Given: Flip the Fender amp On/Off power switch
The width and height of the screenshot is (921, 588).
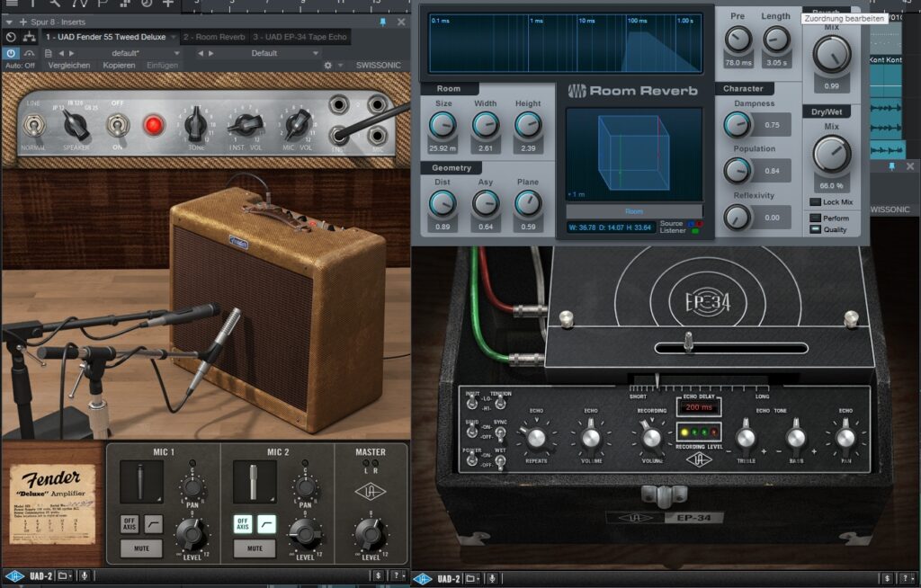Looking at the screenshot, I should (118, 125).
